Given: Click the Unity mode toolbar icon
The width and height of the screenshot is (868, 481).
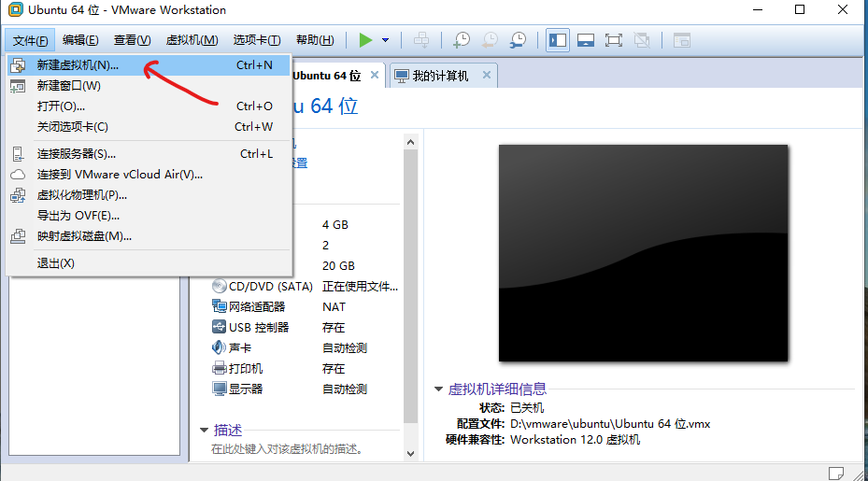Looking at the screenshot, I should pyautogui.click(x=642, y=40).
